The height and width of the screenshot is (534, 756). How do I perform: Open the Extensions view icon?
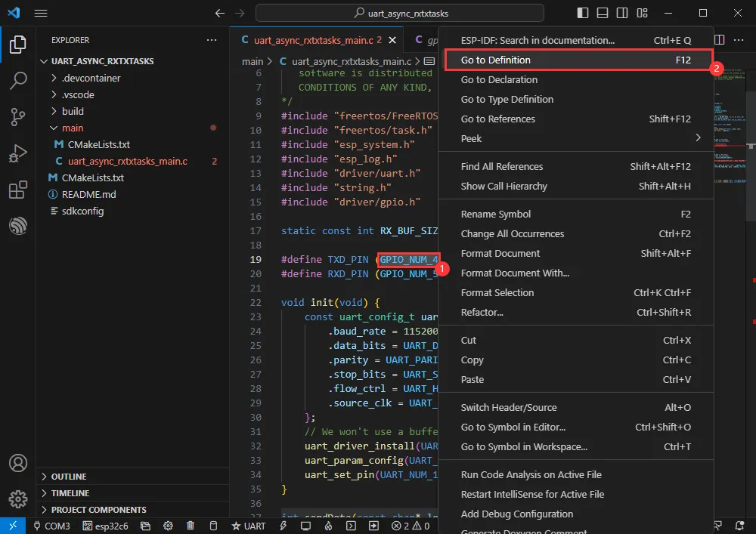(x=17, y=190)
